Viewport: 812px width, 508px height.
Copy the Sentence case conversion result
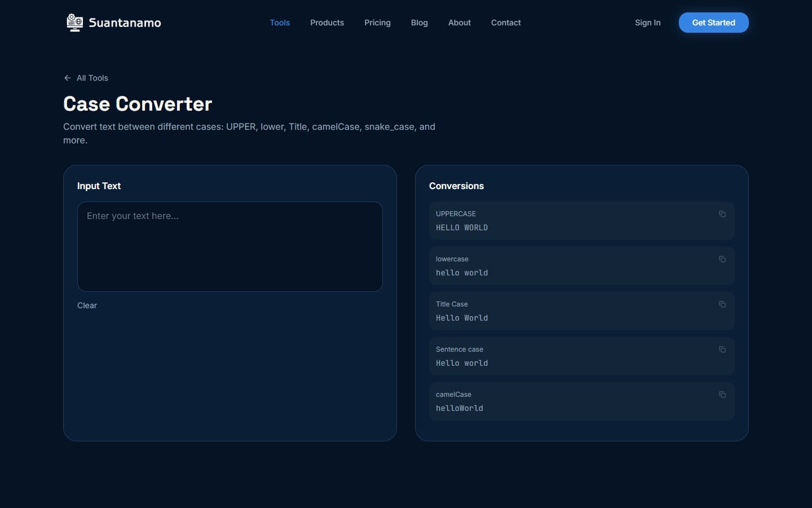[722, 349]
